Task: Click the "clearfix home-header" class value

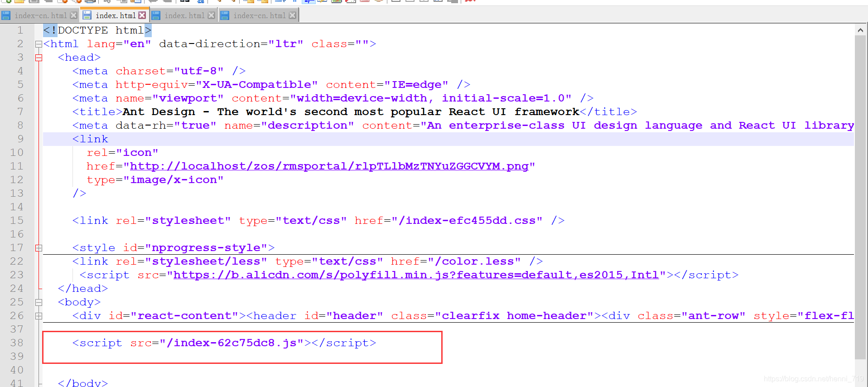Action: pyautogui.click(x=514, y=316)
